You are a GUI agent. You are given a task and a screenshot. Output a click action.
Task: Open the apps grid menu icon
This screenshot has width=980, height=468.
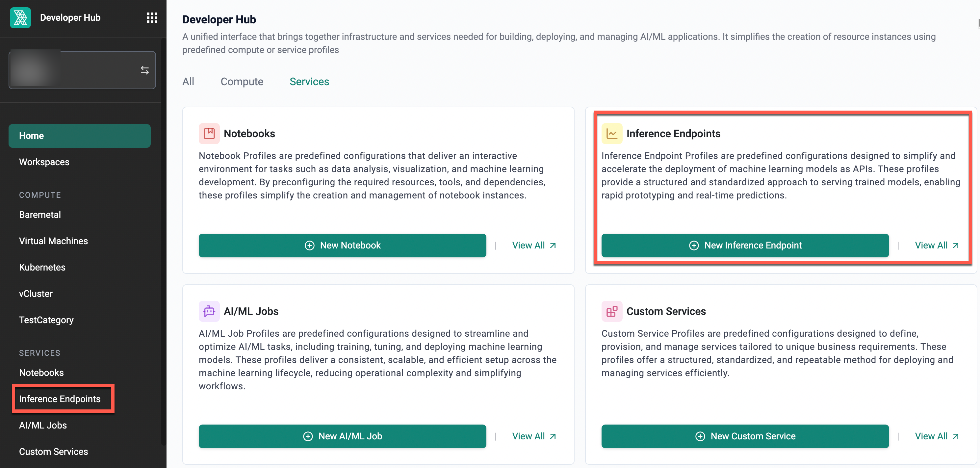click(x=152, y=17)
